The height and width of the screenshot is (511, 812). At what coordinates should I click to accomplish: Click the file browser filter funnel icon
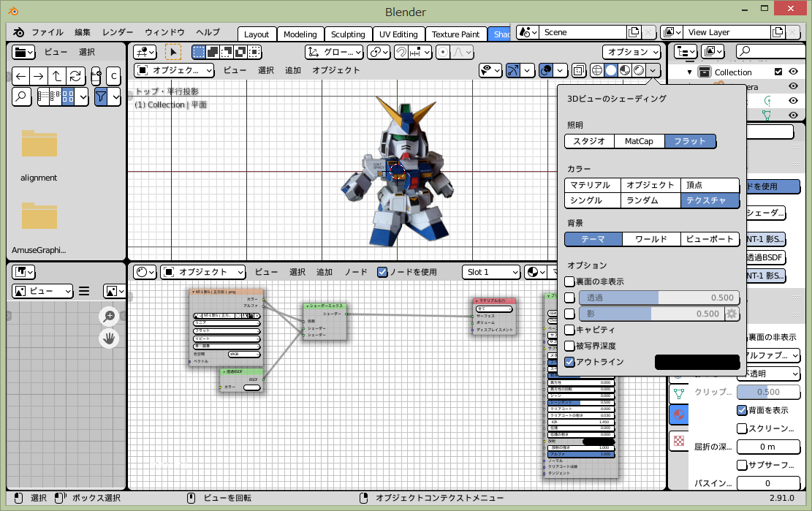pyautogui.click(x=101, y=96)
